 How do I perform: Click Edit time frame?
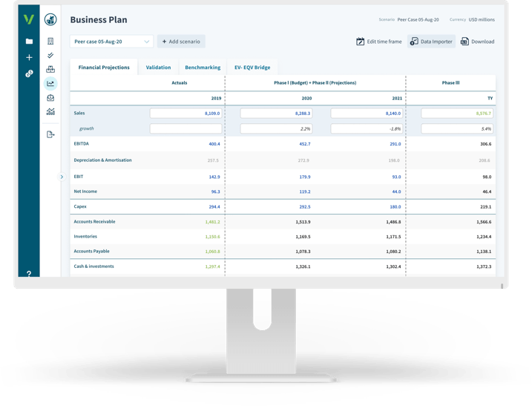(x=379, y=42)
